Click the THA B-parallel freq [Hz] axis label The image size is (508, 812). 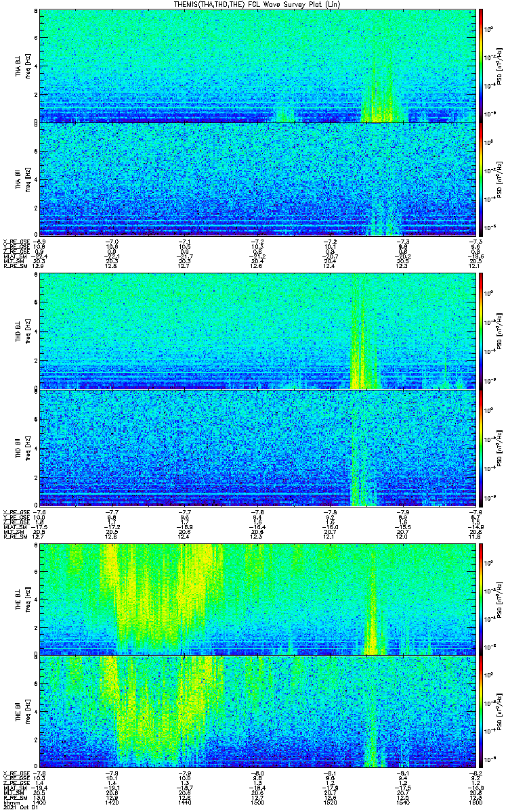(x=27, y=179)
